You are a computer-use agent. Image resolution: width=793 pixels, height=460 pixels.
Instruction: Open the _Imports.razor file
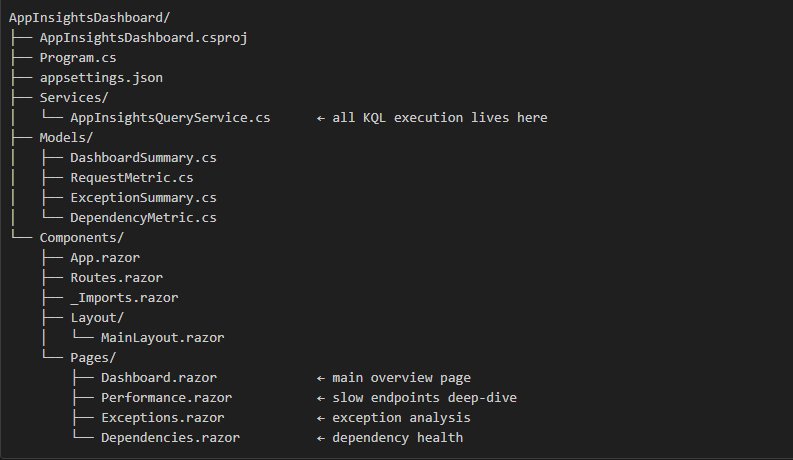(x=124, y=297)
